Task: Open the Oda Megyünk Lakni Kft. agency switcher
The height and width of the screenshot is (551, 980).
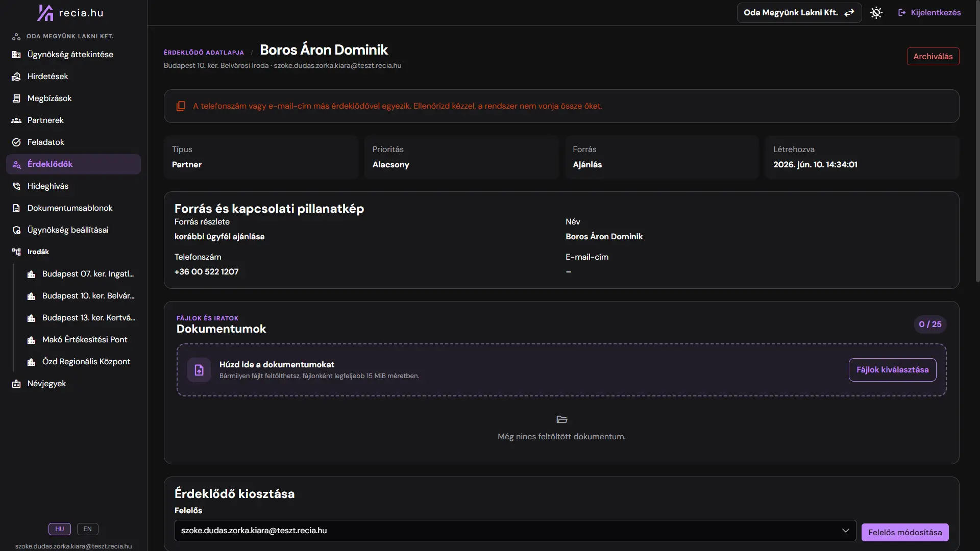Action: point(799,13)
